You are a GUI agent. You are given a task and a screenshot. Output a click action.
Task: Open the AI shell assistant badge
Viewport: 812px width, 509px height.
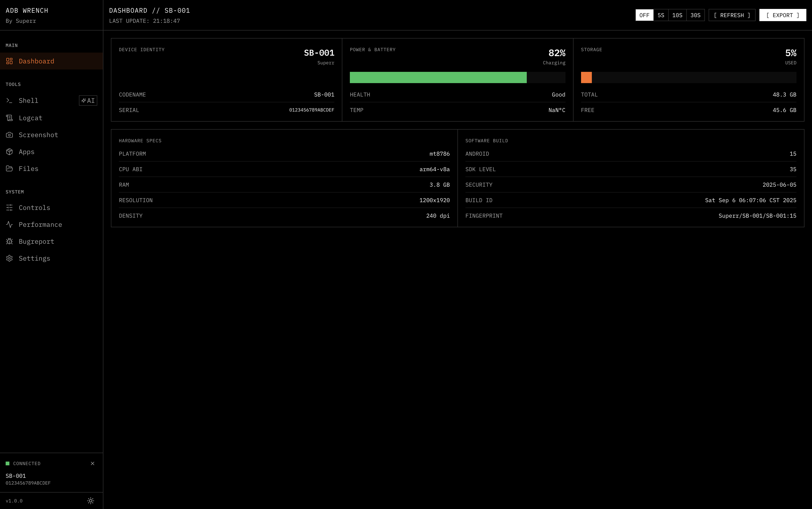click(88, 100)
